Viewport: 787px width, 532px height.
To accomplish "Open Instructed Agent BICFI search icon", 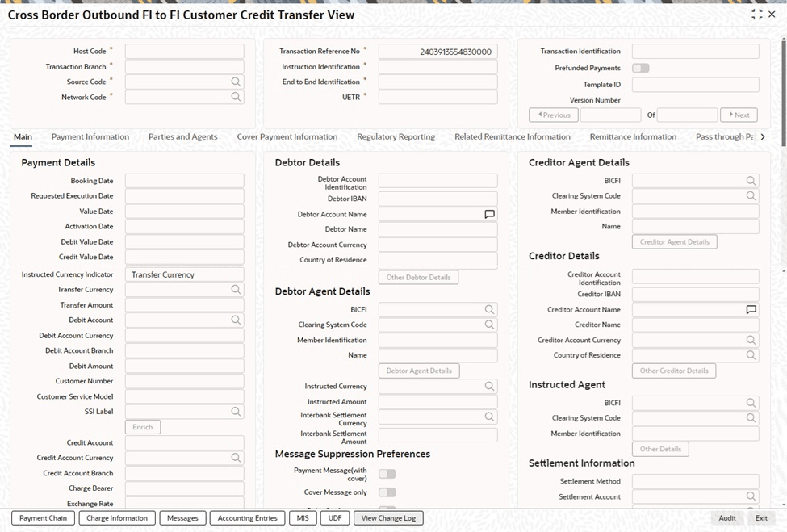I will point(751,403).
